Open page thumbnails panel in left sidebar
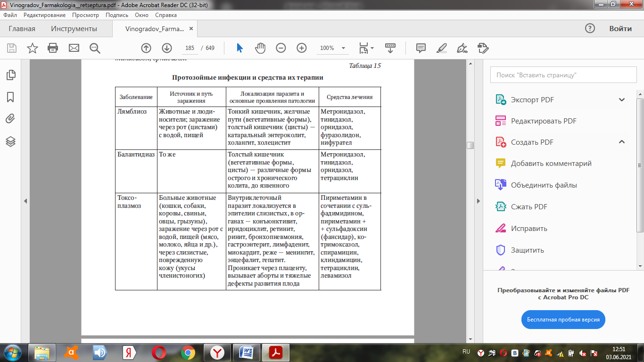644x362 pixels. pos(10,75)
